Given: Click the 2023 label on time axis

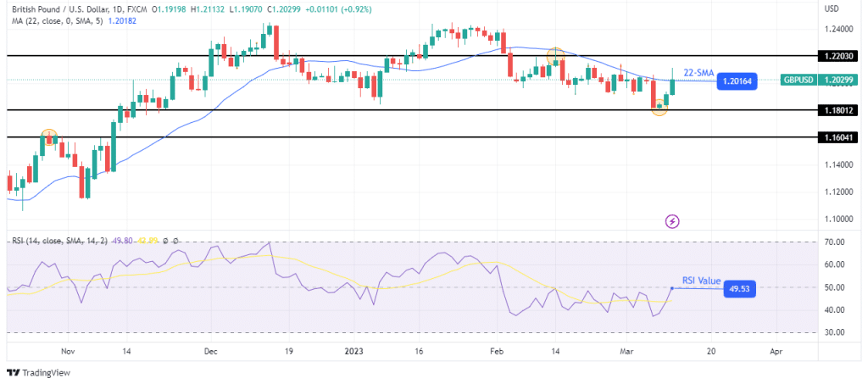Looking at the screenshot, I should 352,351.
